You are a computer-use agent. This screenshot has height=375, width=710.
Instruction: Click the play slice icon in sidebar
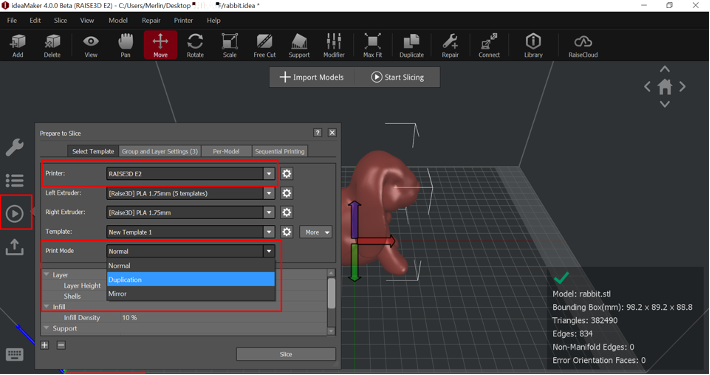click(x=14, y=213)
